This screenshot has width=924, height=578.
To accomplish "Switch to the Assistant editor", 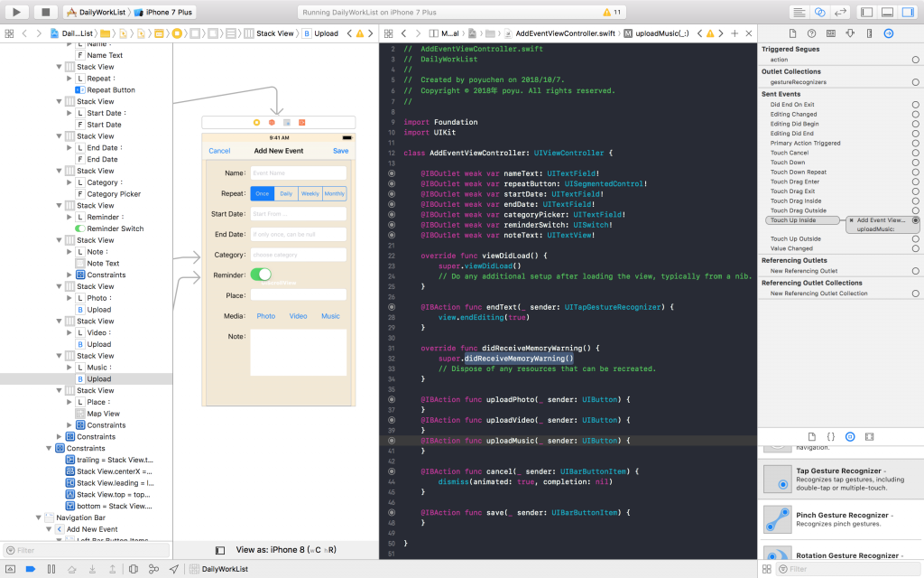I will [819, 12].
